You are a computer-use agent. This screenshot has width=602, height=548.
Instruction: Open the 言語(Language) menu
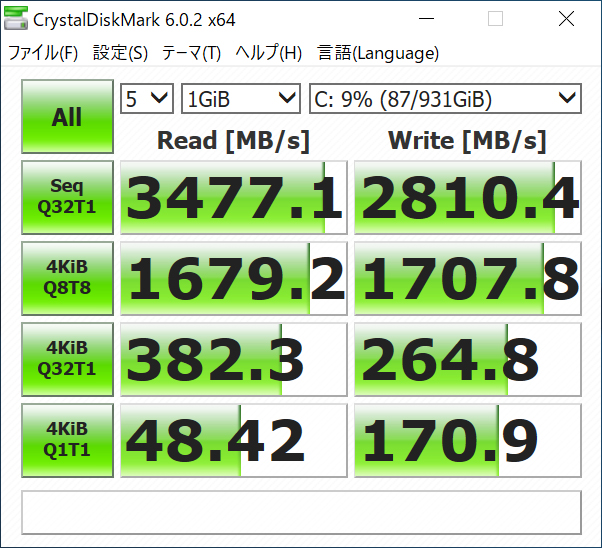tap(378, 53)
